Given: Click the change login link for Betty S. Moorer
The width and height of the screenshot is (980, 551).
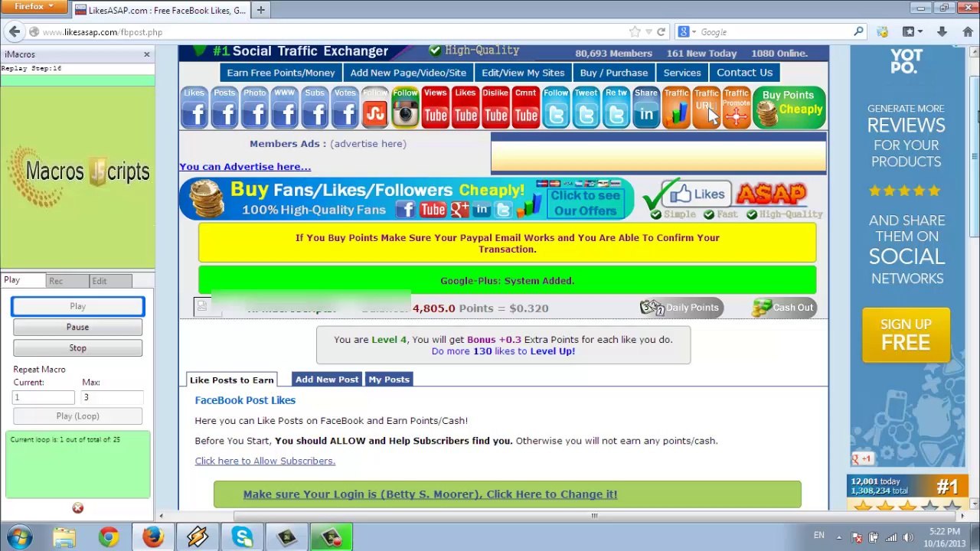Looking at the screenshot, I should tap(430, 494).
